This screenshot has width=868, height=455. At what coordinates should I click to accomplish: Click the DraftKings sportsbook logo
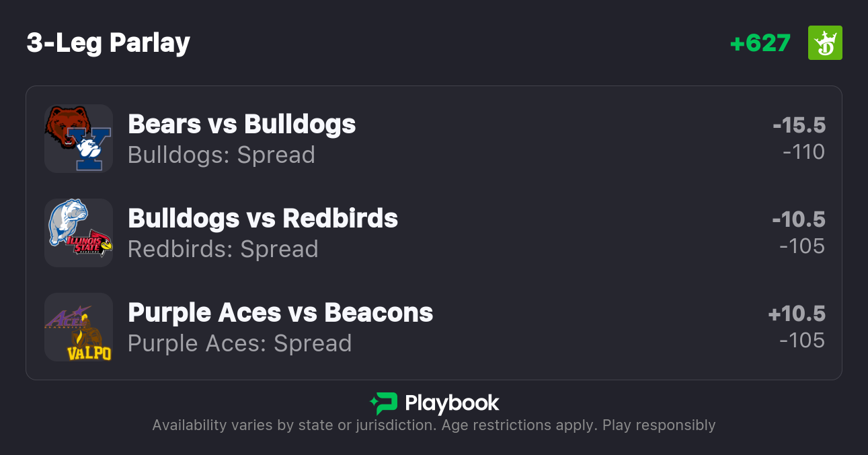point(825,43)
